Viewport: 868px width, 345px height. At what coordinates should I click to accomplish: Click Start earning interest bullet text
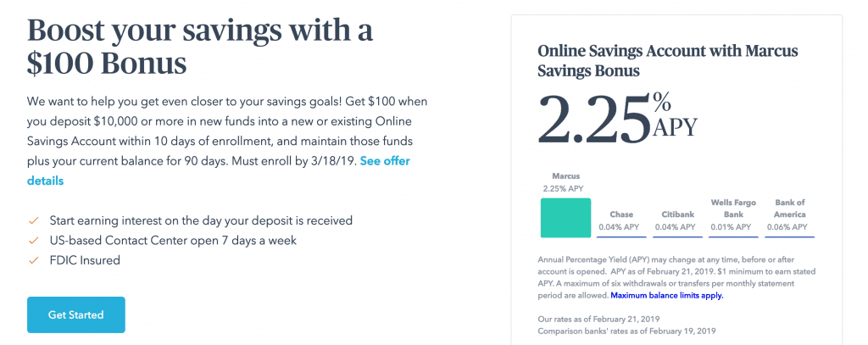coord(201,220)
